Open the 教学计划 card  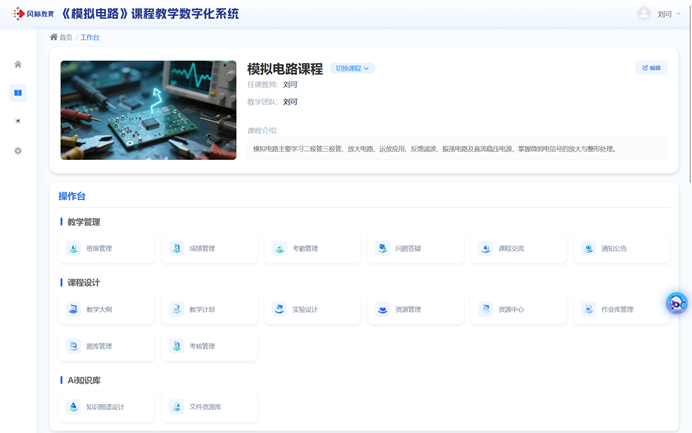click(209, 309)
